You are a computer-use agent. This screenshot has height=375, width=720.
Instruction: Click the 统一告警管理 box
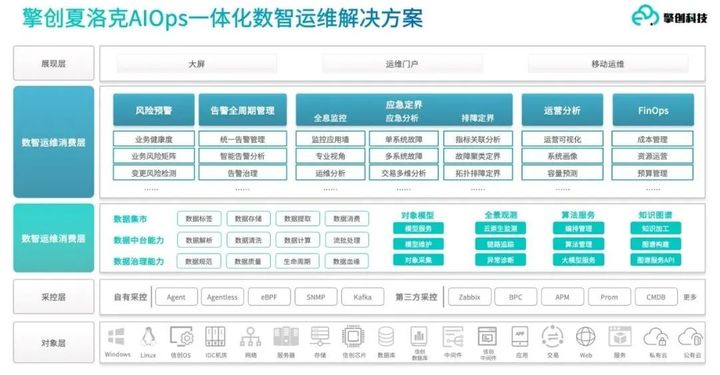tap(242, 139)
